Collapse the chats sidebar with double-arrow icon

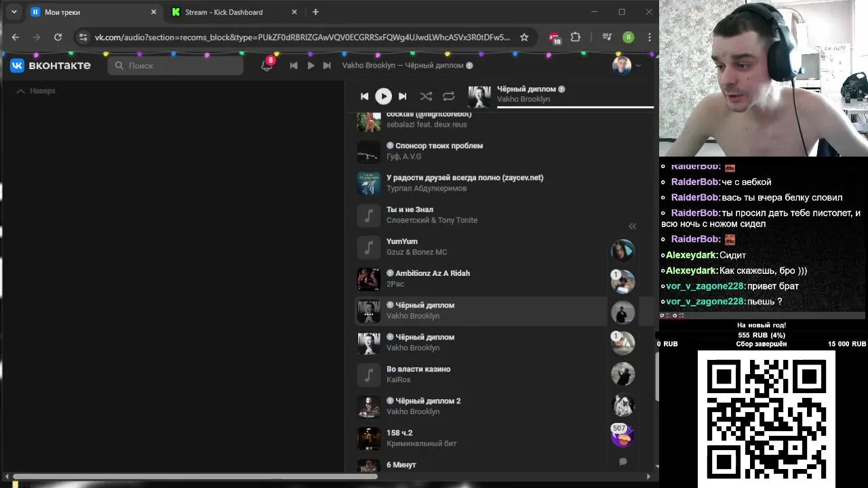coord(632,226)
